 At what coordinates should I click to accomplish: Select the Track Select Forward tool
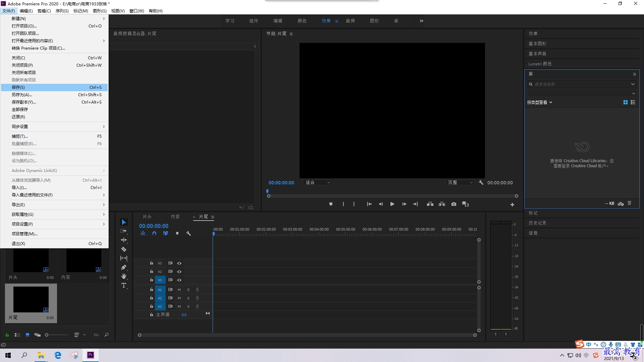click(x=124, y=231)
